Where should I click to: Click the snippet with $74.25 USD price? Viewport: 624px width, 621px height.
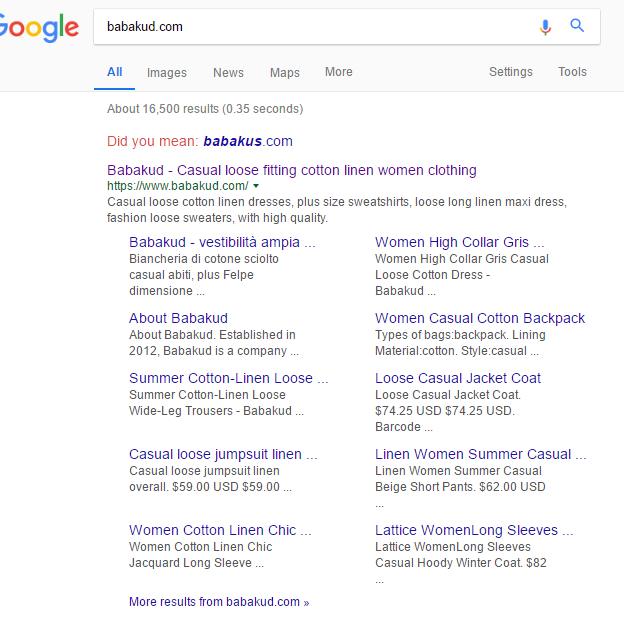448,411
